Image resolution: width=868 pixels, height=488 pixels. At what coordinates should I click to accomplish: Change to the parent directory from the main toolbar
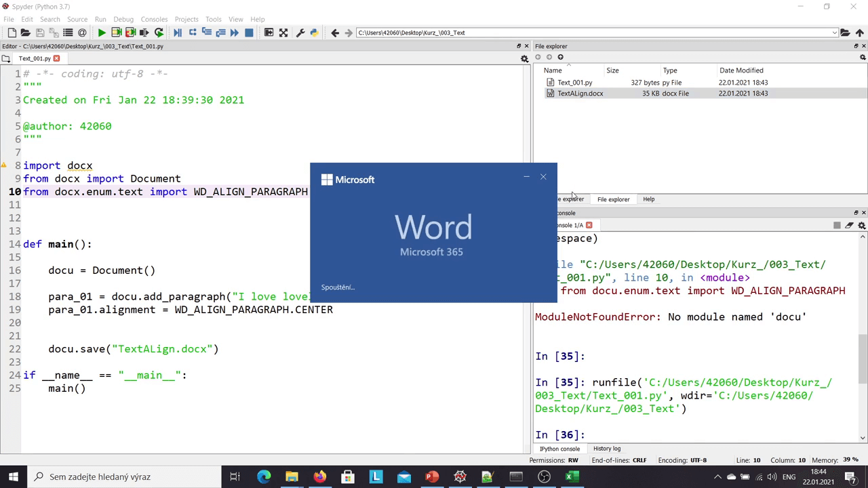pyautogui.click(x=860, y=33)
